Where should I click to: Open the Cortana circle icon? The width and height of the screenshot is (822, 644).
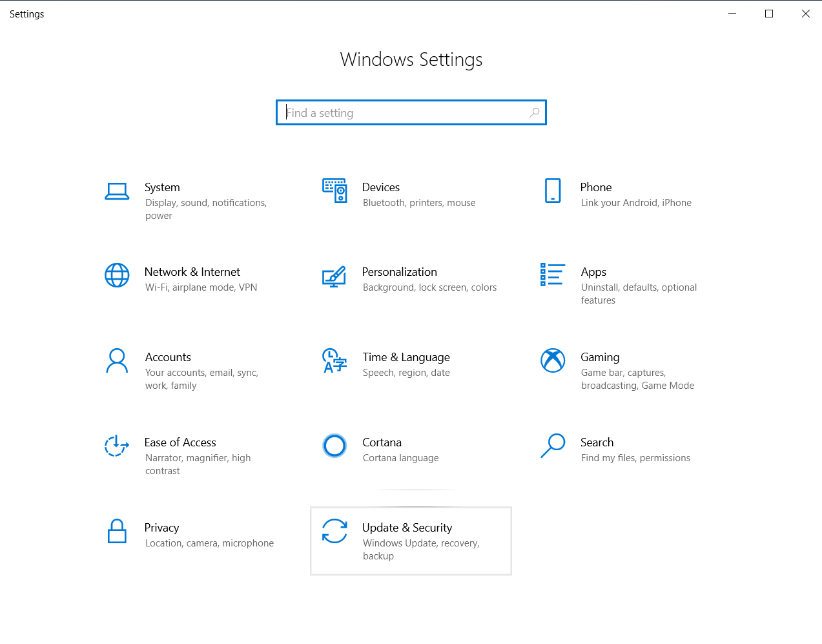coord(334,446)
